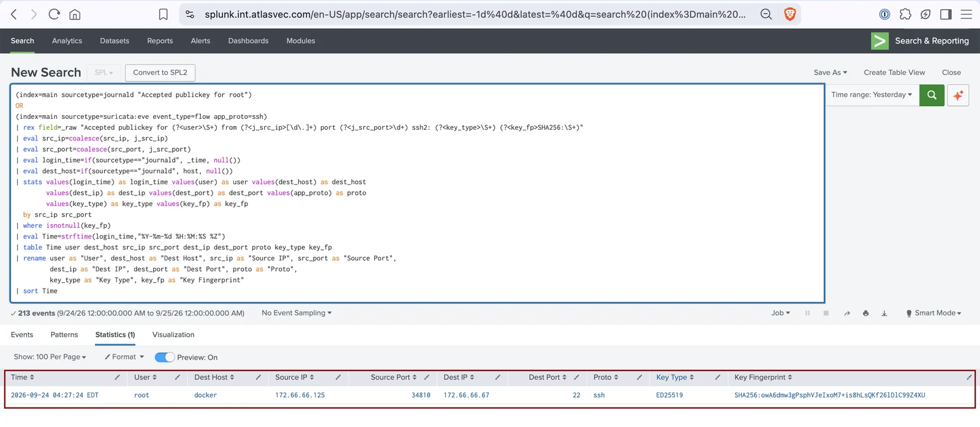Click the browser address bar URL
Viewport: 980px width, 427px height.
pyautogui.click(x=475, y=14)
